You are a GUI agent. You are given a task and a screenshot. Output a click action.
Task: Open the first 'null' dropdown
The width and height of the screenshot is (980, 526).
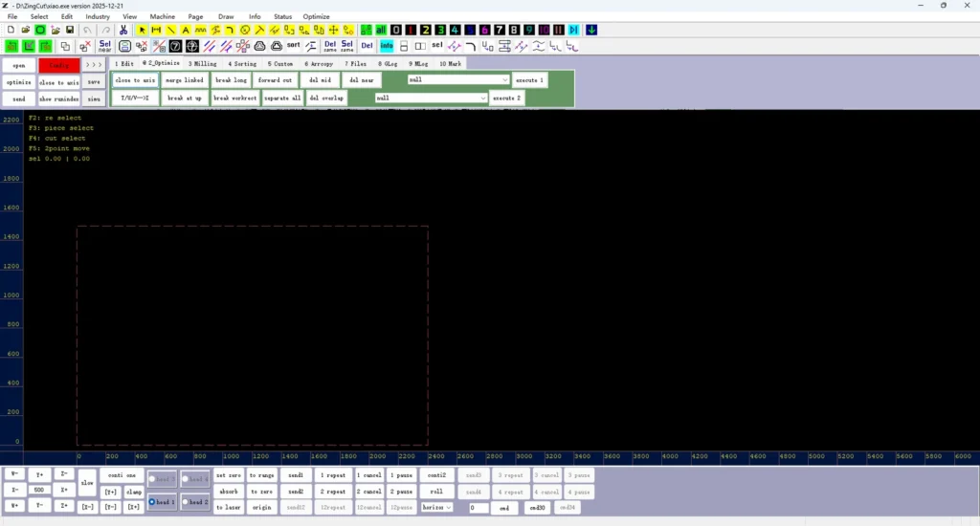point(458,80)
